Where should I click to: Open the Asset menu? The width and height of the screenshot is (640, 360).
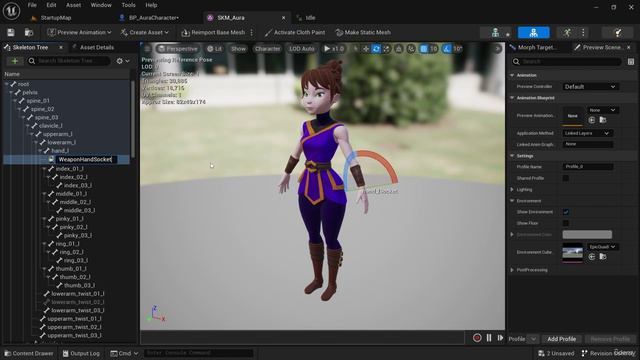point(73,5)
